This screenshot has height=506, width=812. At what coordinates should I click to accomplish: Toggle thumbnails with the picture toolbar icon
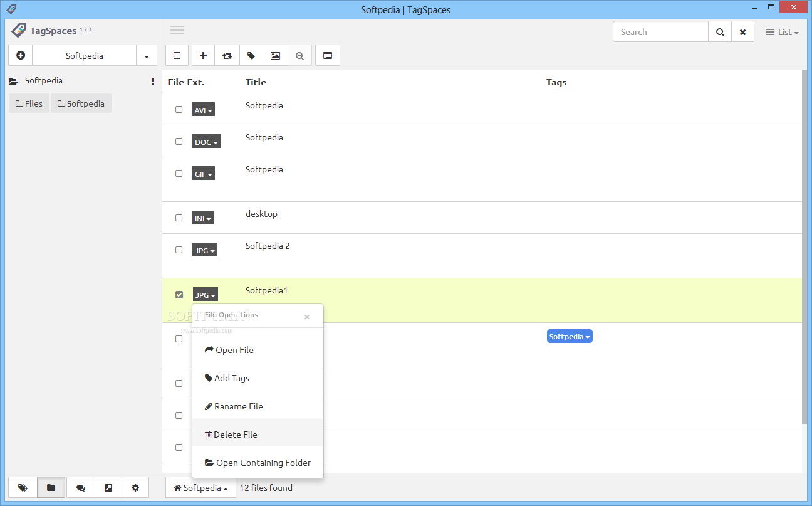pyautogui.click(x=275, y=56)
